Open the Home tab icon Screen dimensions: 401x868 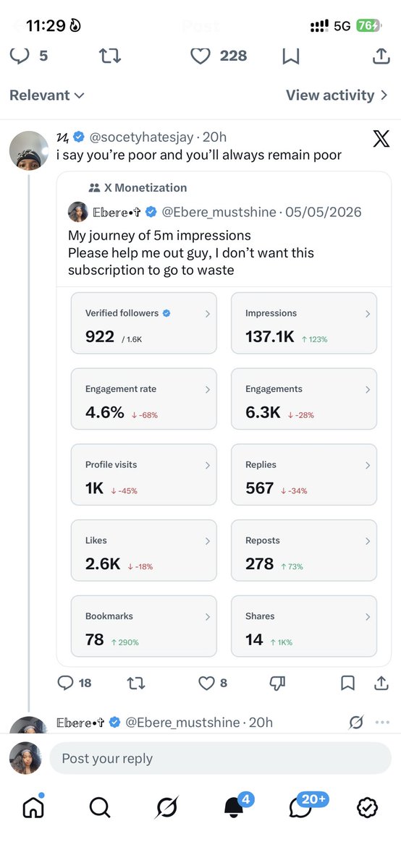click(33, 806)
